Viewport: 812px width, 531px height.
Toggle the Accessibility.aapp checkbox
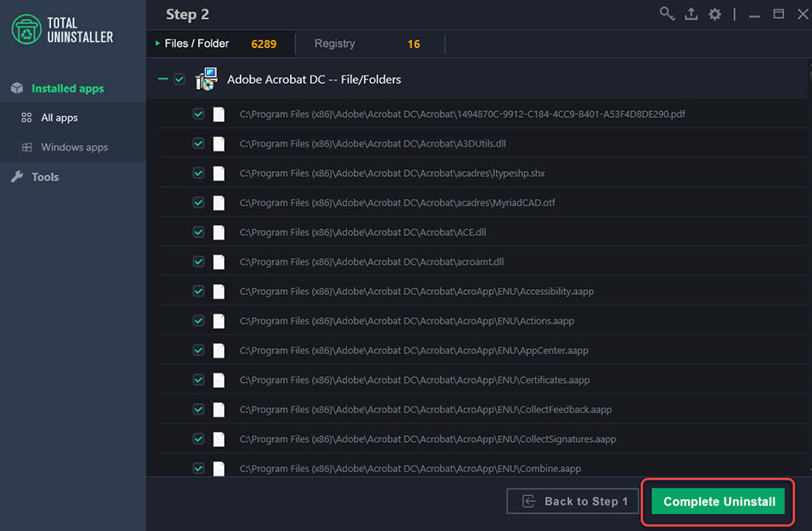click(198, 291)
